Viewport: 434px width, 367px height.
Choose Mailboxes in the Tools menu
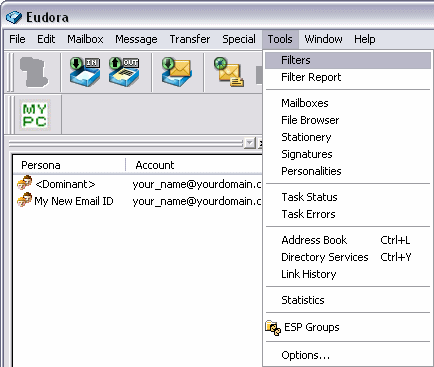(x=348, y=103)
